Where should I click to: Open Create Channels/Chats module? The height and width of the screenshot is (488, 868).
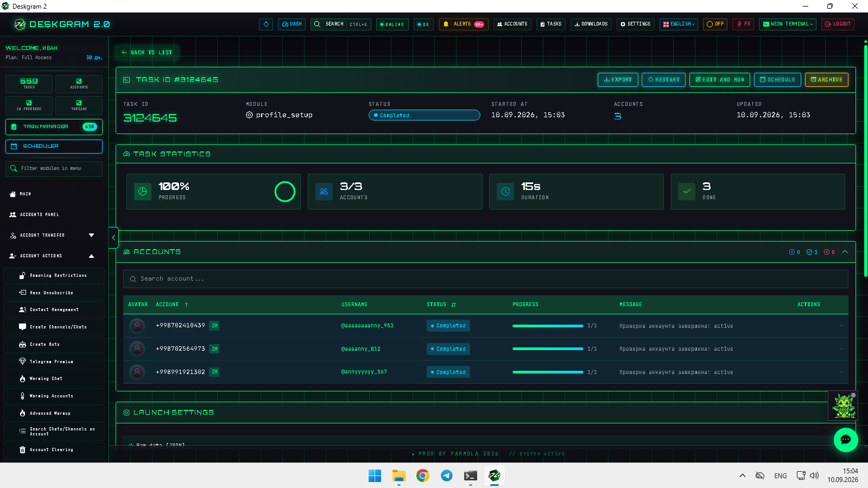[54, 327]
